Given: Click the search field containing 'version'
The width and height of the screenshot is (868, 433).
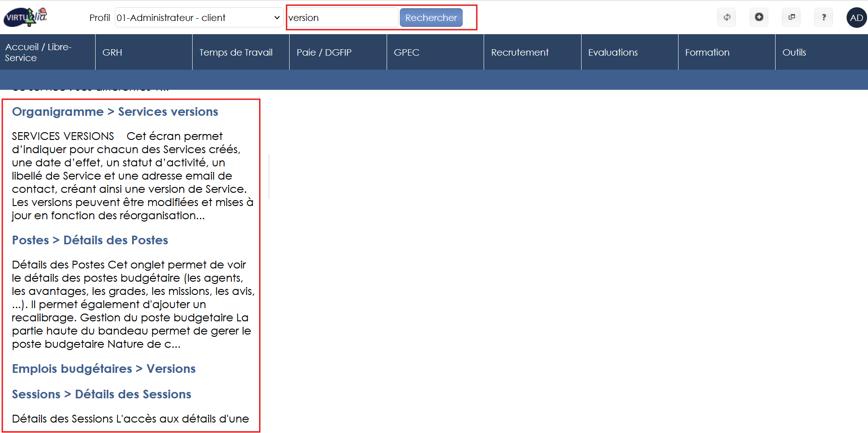Looking at the screenshot, I should tap(342, 18).
